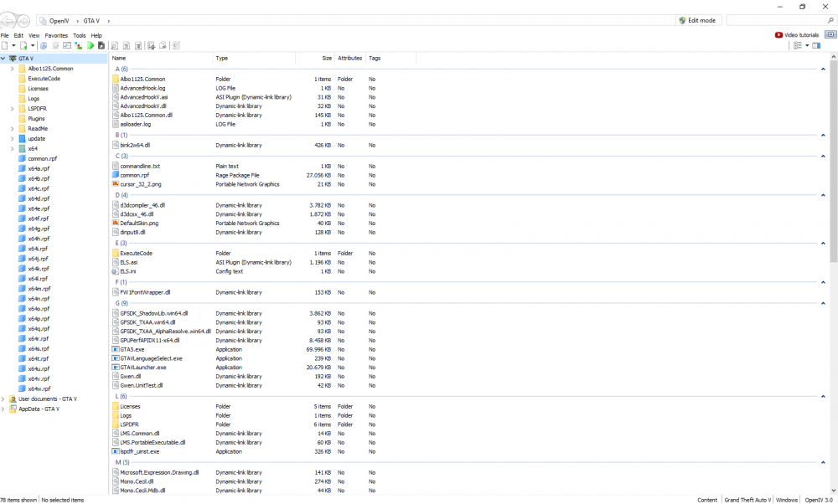Image resolution: width=838 pixels, height=504 pixels.
Task: Collapse the L (6) group
Action: (x=823, y=396)
